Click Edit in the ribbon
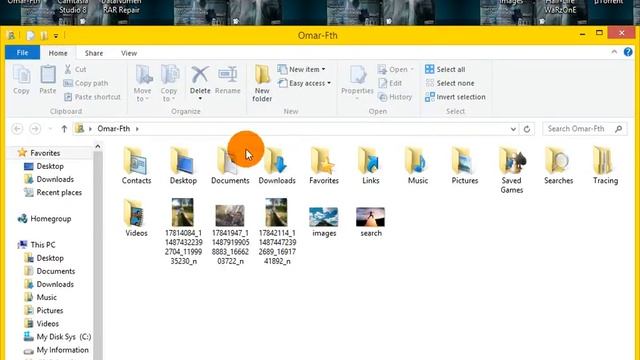This screenshot has width=640, height=360. [x=391, y=83]
